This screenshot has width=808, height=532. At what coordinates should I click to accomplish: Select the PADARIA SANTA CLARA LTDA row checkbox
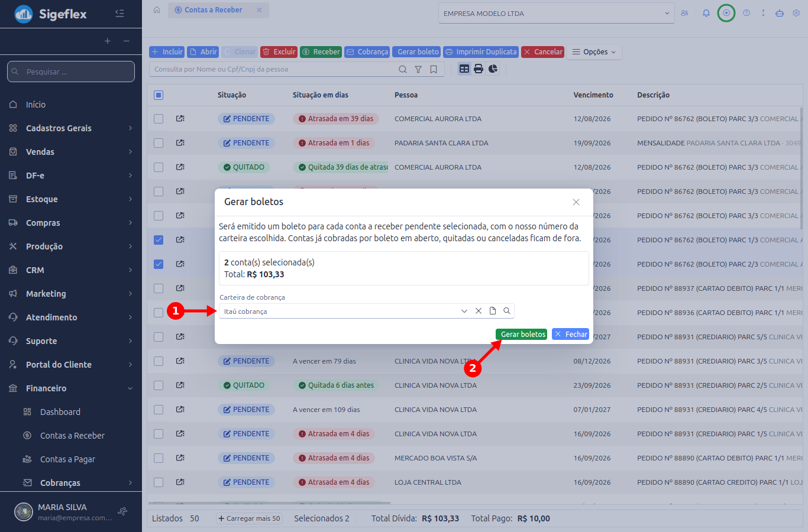point(159,143)
